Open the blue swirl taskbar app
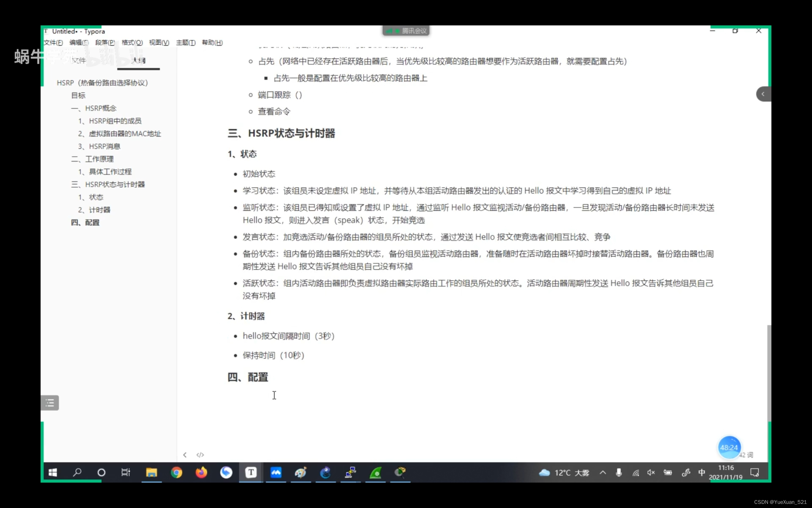Image resolution: width=812 pixels, height=508 pixels. click(x=325, y=473)
